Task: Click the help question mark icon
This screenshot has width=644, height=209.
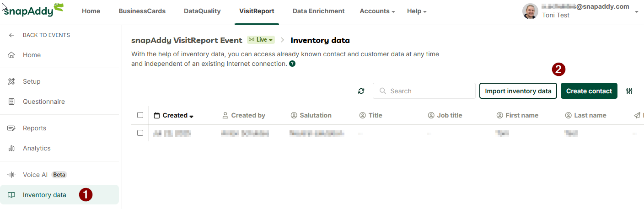Action: 292,64
